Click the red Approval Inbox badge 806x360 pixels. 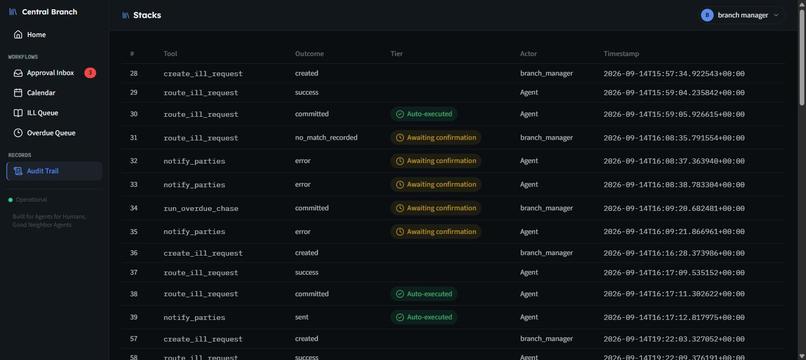click(x=90, y=73)
